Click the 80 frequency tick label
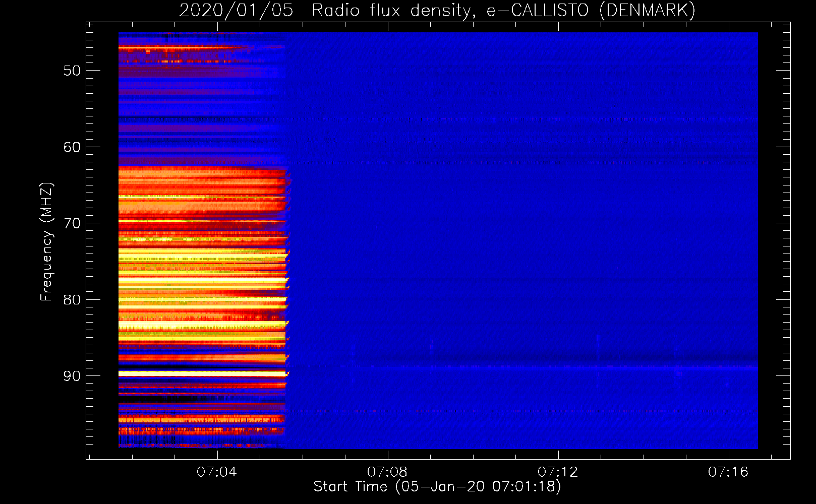816x504 pixels. tap(72, 300)
